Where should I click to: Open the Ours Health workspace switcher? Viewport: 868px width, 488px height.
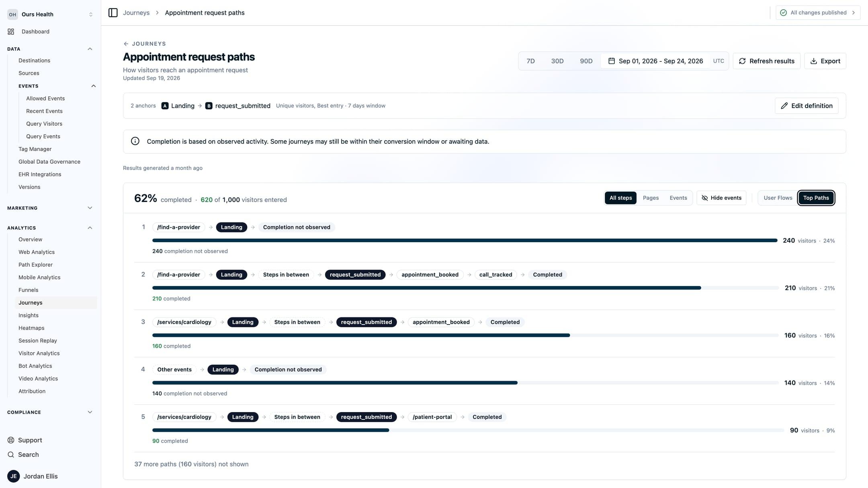coord(50,14)
